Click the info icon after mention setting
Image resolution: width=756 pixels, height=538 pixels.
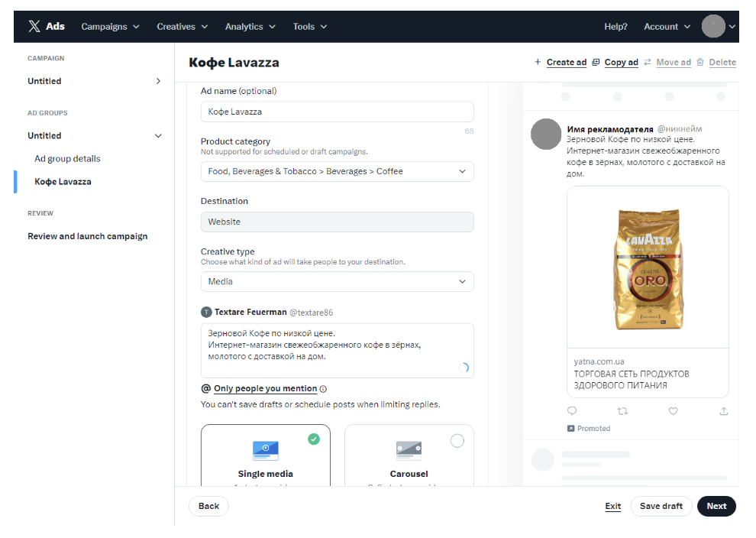[323, 389]
